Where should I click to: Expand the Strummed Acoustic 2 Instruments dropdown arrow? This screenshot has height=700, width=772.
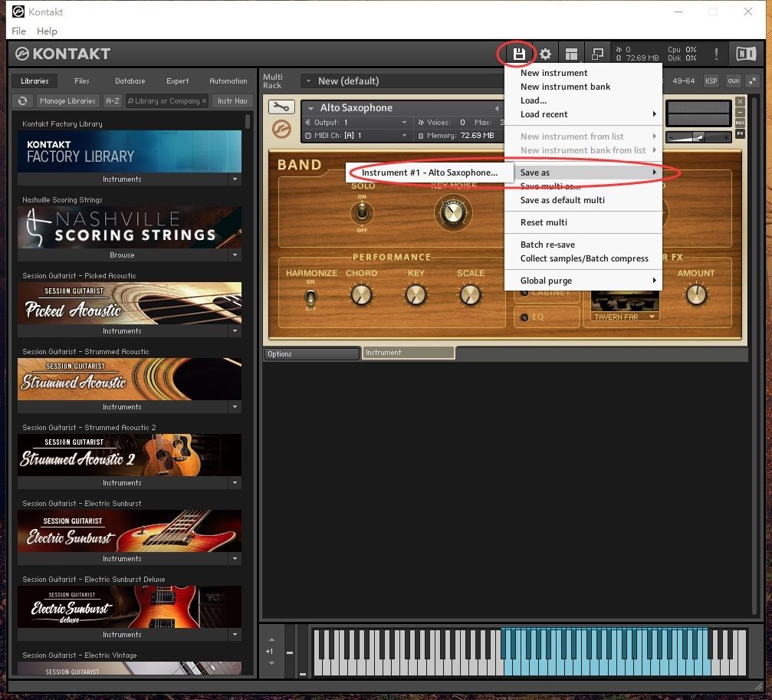(235, 482)
